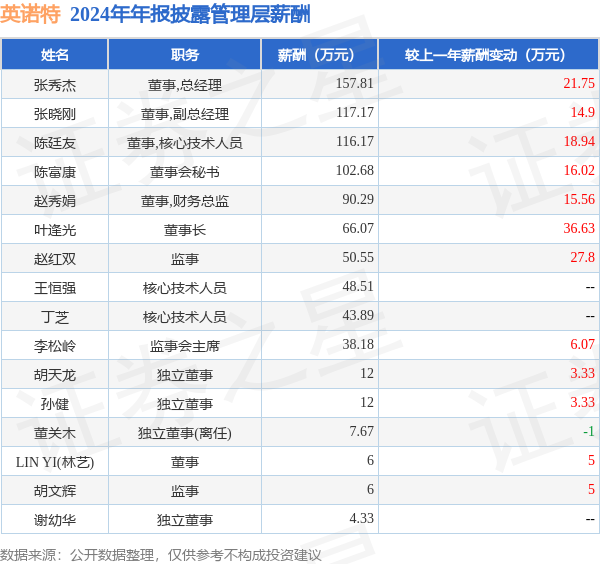
Task: Select salary value 116.17
Action: pyautogui.click(x=355, y=141)
